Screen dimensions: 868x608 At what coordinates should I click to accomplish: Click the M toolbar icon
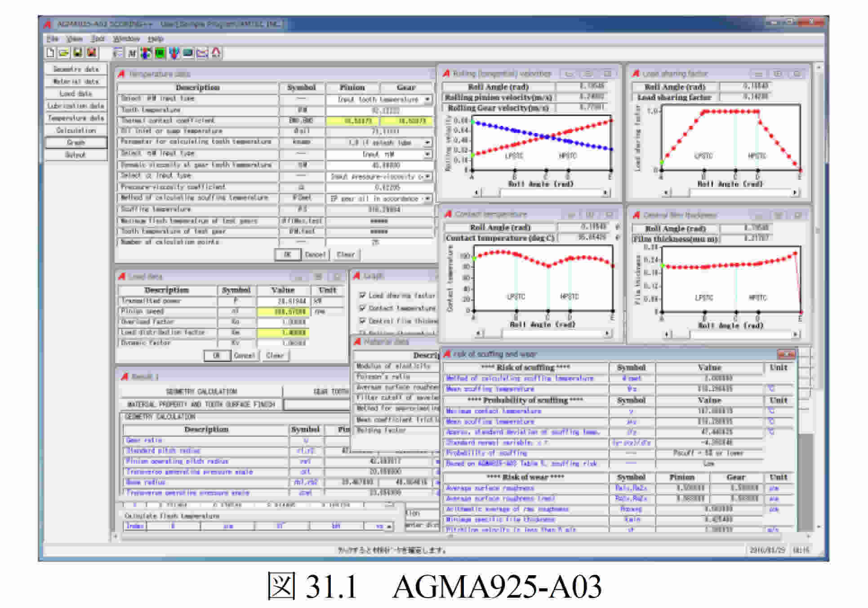pyautogui.click(x=132, y=53)
